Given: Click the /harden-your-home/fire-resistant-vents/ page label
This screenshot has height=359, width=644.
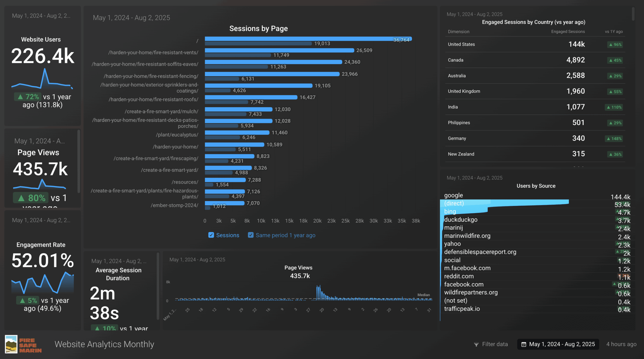Looking at the screenshot, I should 153,53.
